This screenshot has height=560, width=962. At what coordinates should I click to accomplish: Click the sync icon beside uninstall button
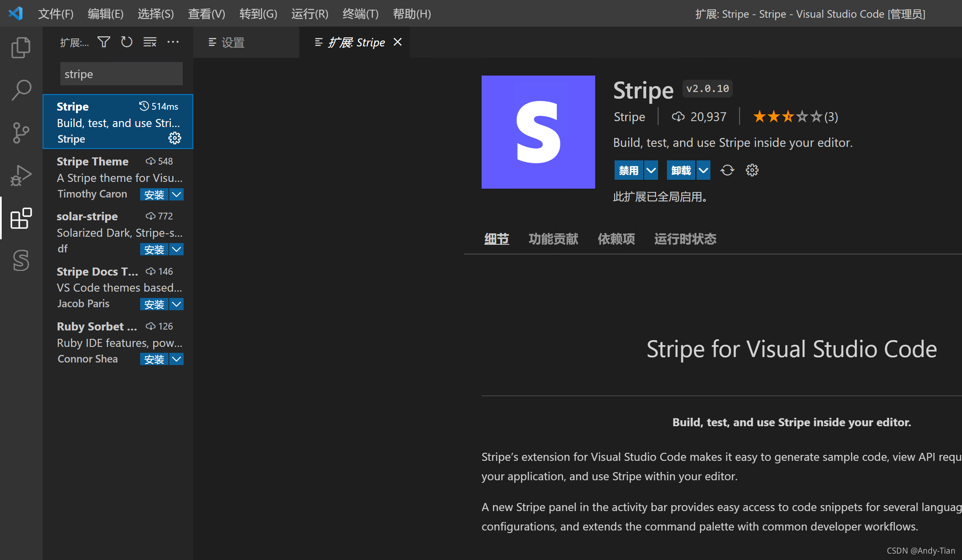pyautogui.click(x=727, y=170)
